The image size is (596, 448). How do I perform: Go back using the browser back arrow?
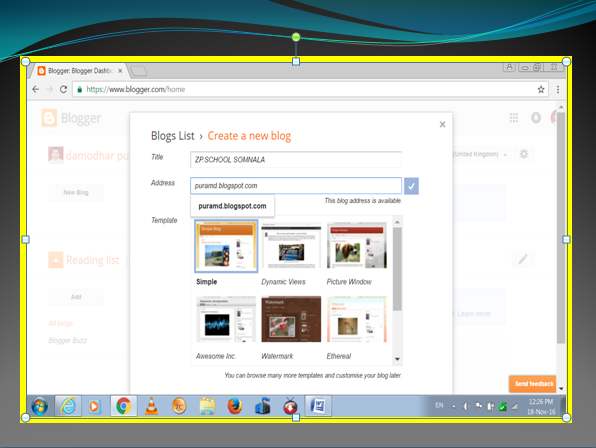(x=36, y=89)
